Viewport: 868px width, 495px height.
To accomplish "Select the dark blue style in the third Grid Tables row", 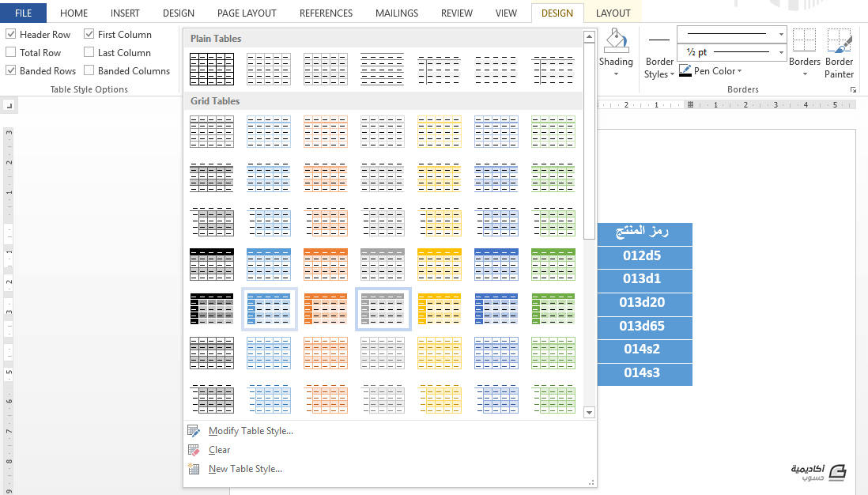I will pos(496,221).
